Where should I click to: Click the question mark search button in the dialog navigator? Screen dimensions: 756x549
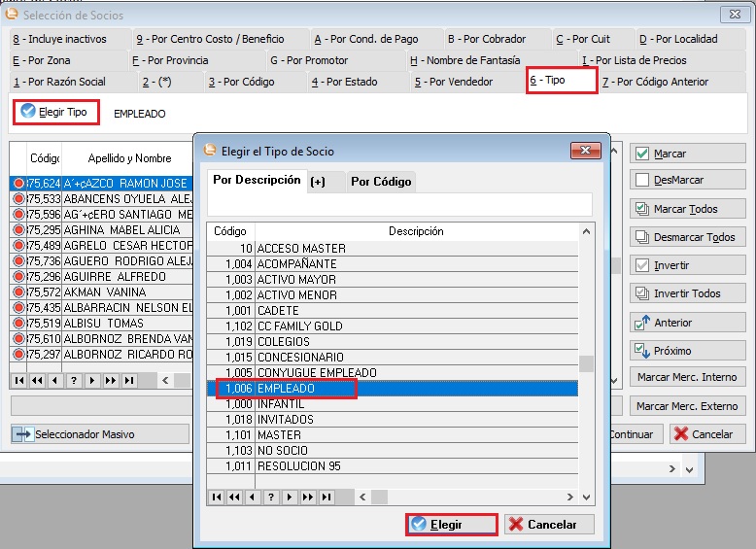tap(270, 497)
